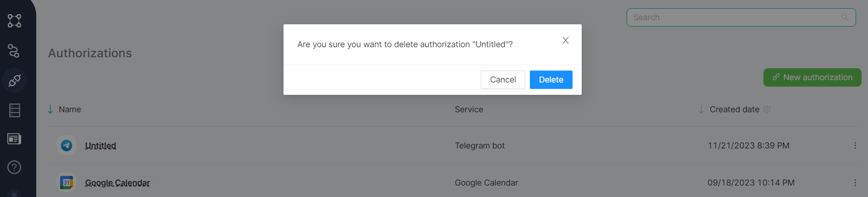868x197 pixels.
Task: Open more options for Untitled row
Action: pos(855,146)
